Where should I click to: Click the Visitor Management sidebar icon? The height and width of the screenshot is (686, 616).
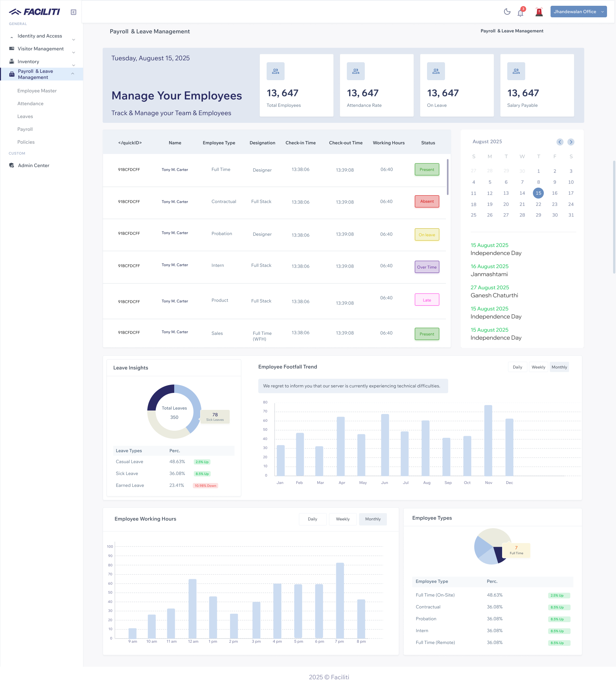click(11, 48)
